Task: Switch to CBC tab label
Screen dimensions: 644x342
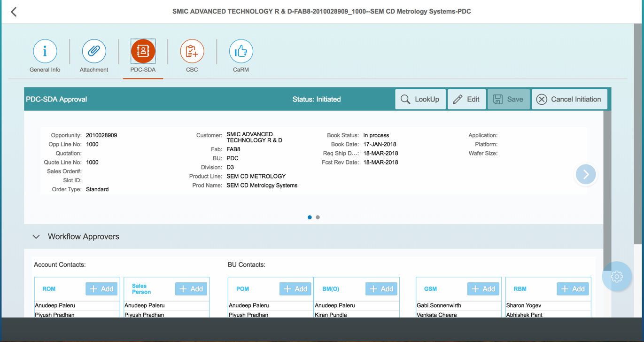Action: click(x=192, y=70)
